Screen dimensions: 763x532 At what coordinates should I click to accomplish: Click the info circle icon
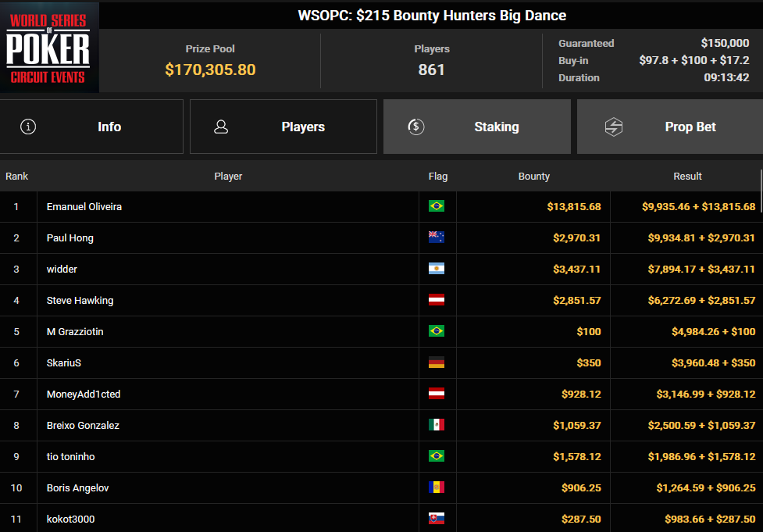point(28,127)
